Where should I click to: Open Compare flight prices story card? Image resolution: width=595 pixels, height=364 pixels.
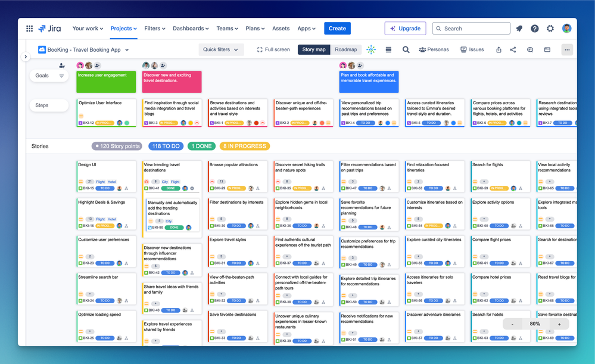click(x=500, y=251)
